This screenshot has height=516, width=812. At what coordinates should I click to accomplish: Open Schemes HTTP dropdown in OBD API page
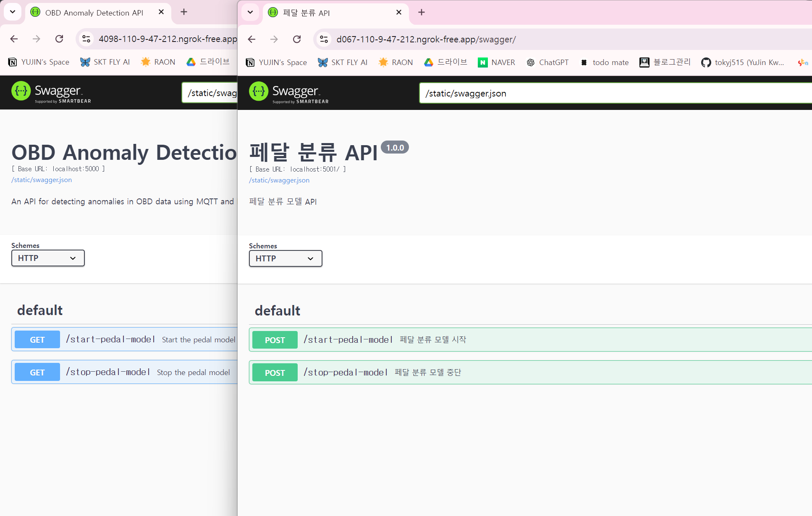click(x=48, y=258)
